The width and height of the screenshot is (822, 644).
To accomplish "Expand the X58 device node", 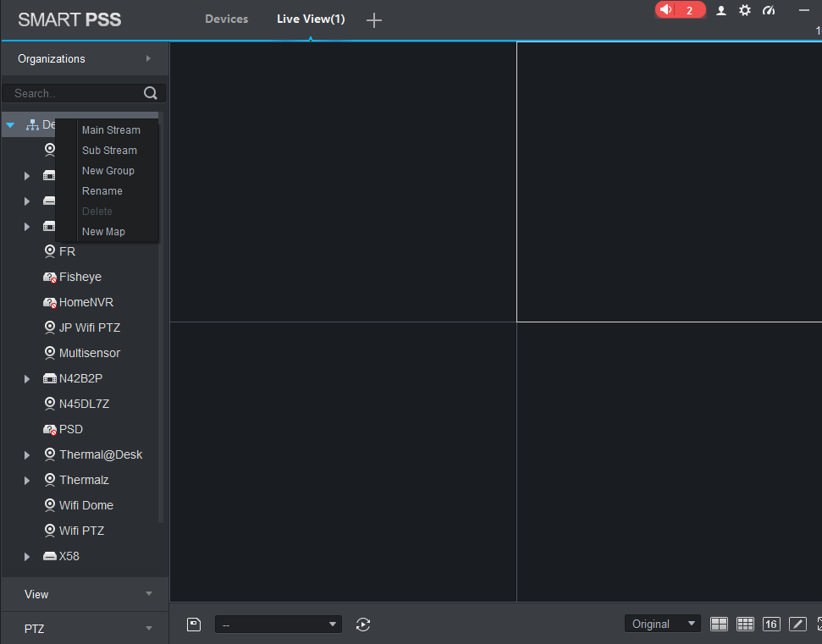I will click(x=27, y=557).
